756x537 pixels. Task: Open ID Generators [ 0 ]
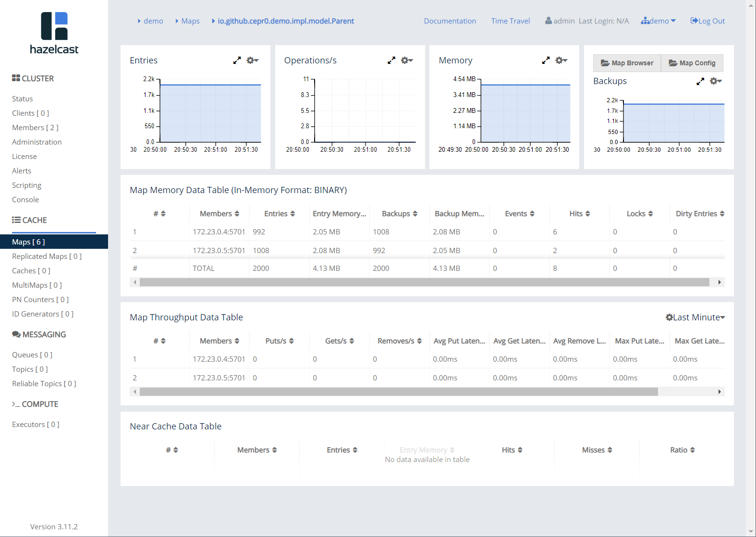click(43, 314)
